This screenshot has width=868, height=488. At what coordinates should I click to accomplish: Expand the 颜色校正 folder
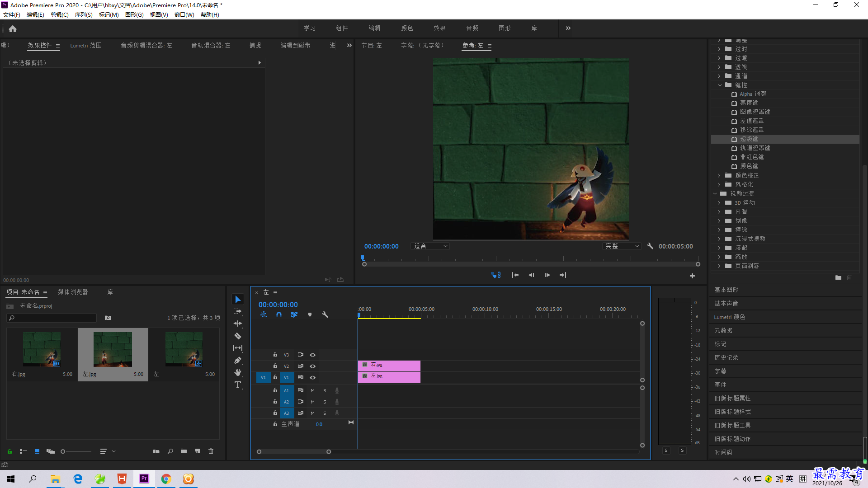(x=719, y=175)
